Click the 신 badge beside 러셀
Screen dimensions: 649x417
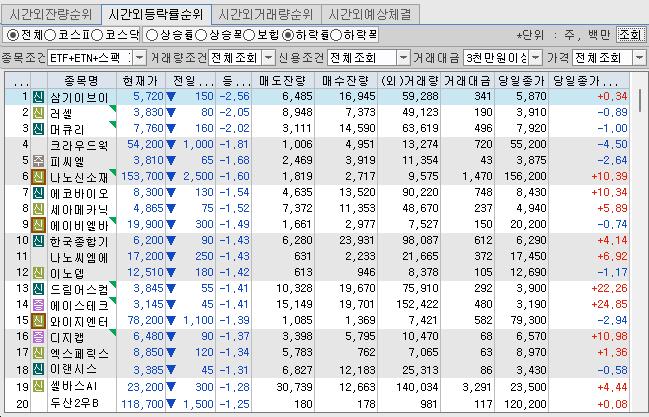[38, 113]
